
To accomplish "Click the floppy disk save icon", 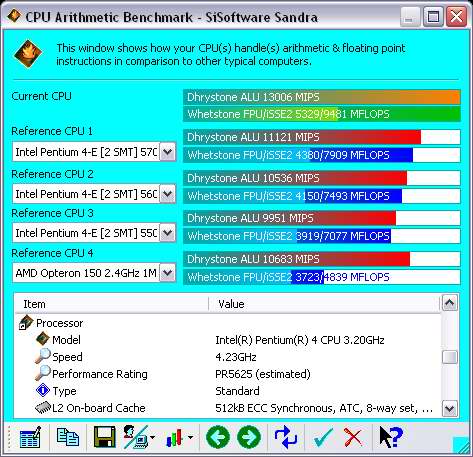I will (x=105, y=437).
